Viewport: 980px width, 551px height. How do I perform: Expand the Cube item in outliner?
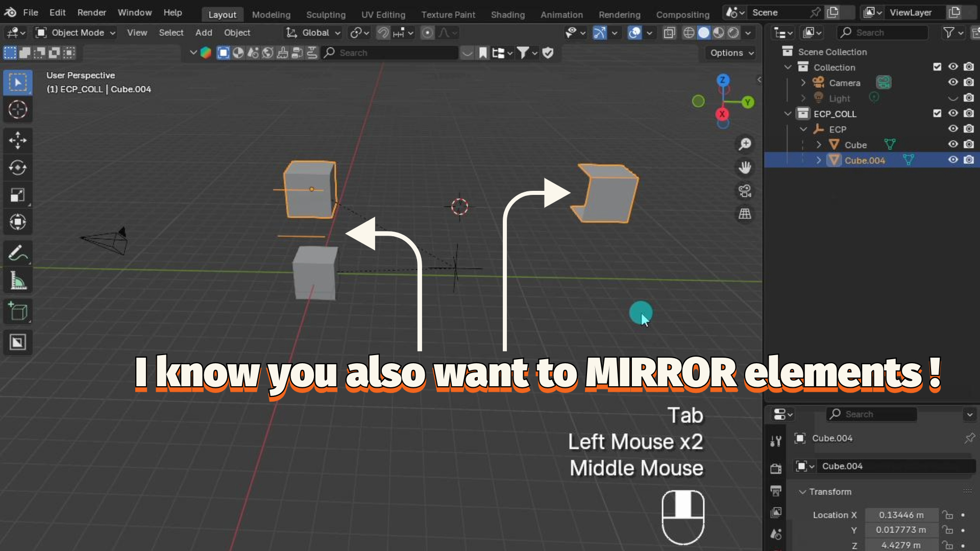[x=819, y=145]
